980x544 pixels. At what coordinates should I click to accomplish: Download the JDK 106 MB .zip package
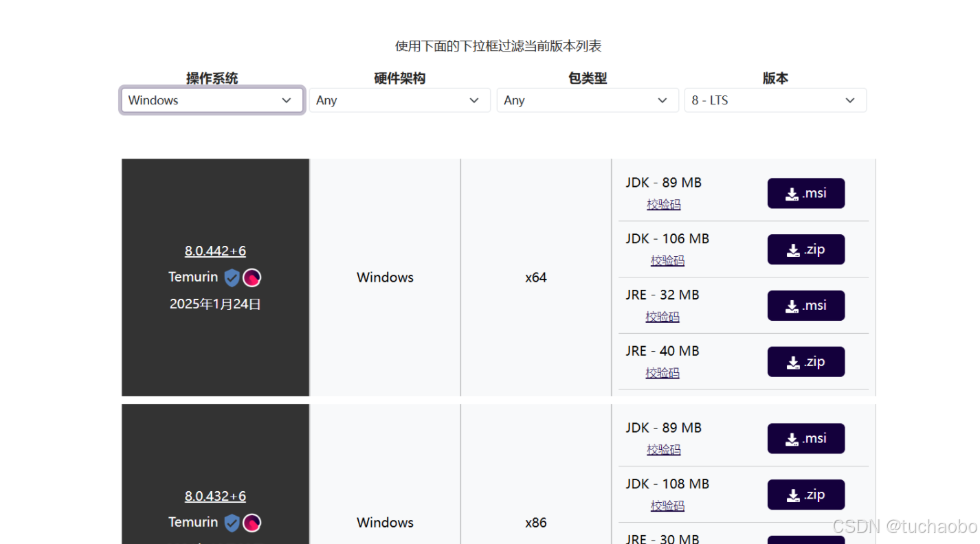(805, 249)
